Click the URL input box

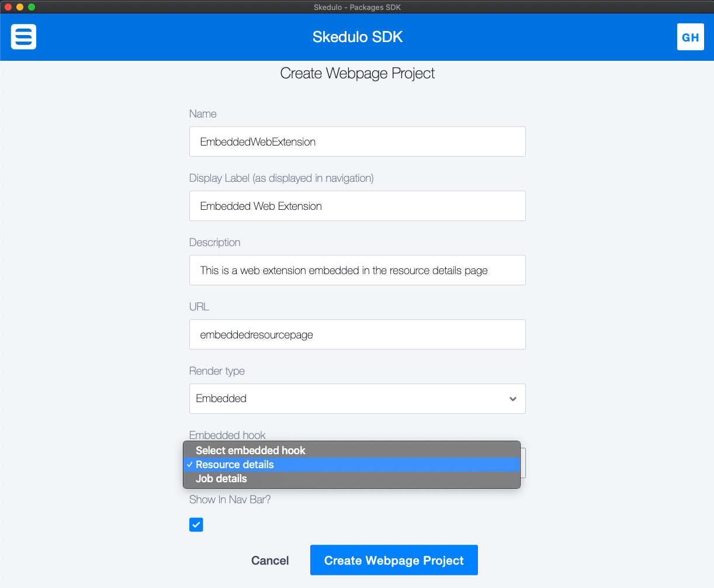click(x=357, y=334)
